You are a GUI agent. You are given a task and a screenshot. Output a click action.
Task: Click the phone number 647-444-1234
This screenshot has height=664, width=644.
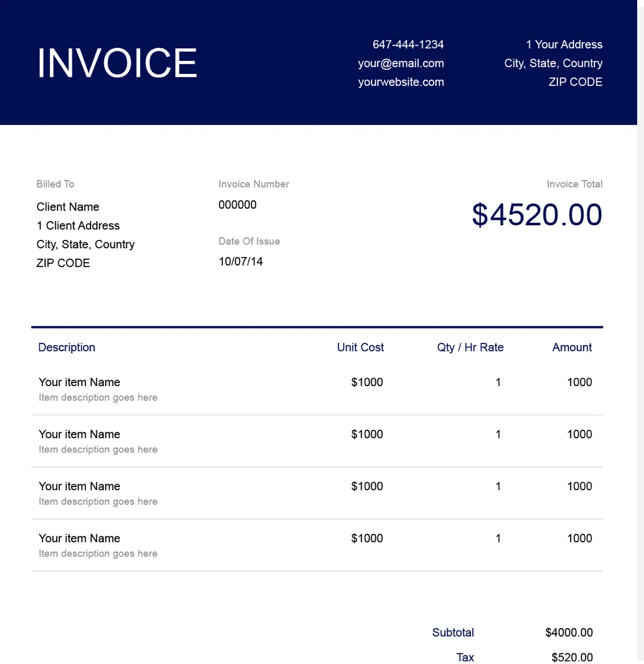(408, 44)
